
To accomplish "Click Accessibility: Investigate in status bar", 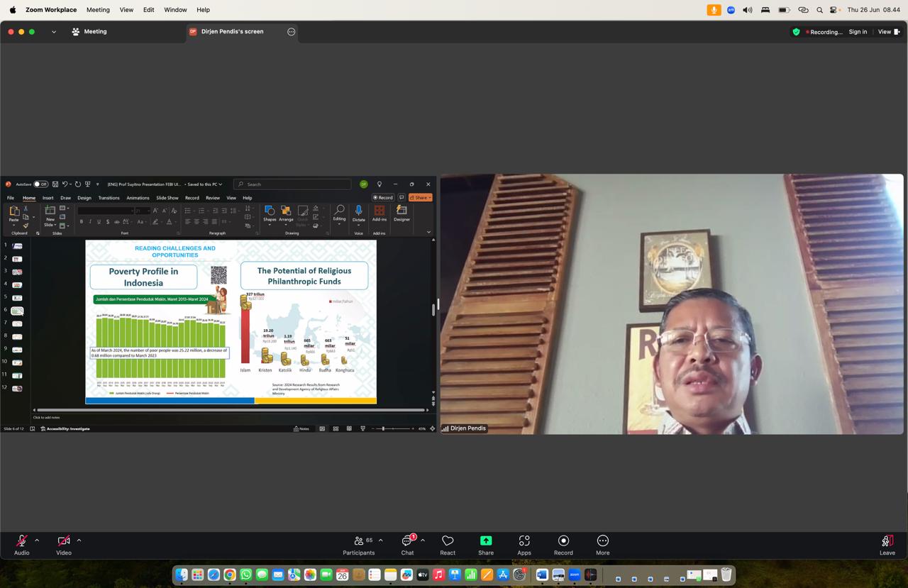I will tap(65, 428).
